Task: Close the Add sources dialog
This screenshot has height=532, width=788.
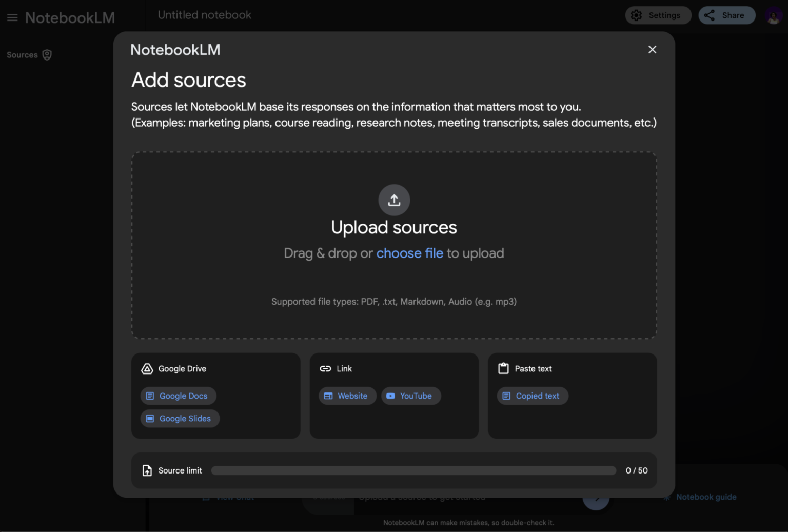Action: [652, 49]
